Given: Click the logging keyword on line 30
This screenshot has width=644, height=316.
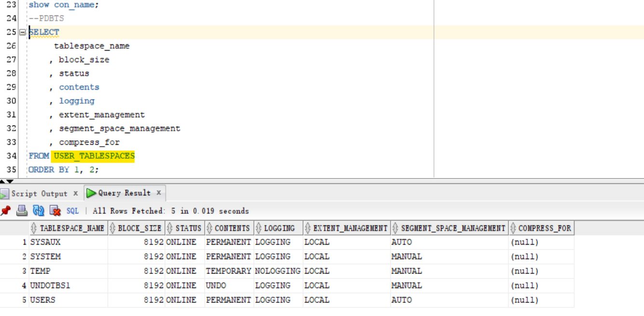Looking at the screenshot, I should (77, 101).
